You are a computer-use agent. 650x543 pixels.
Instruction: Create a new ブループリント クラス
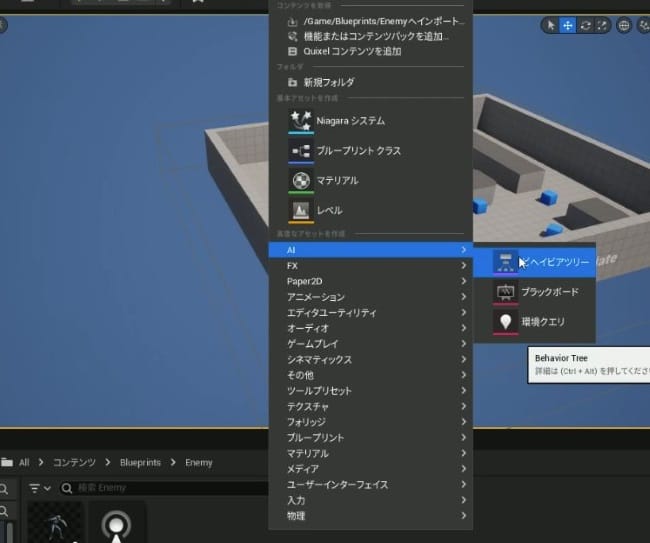[371, 151]
